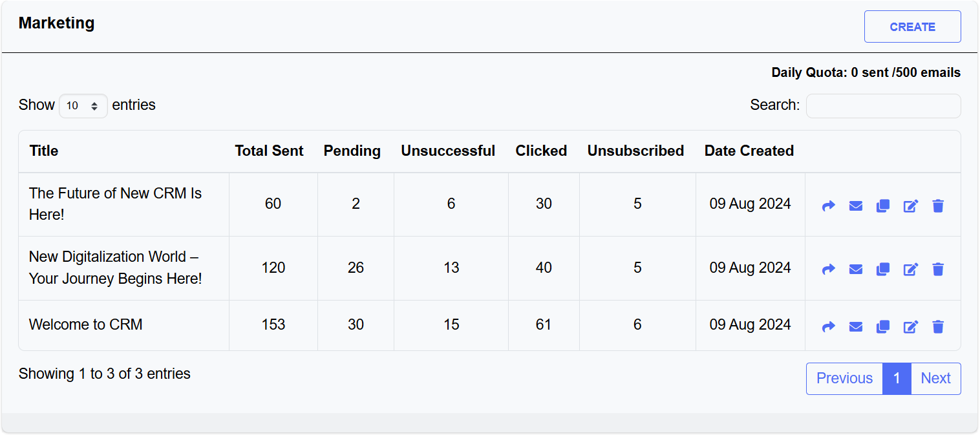The height and width of the screenshot is (435, 980).
Task: Sort by Date Created column header
Action: [749, 151]
